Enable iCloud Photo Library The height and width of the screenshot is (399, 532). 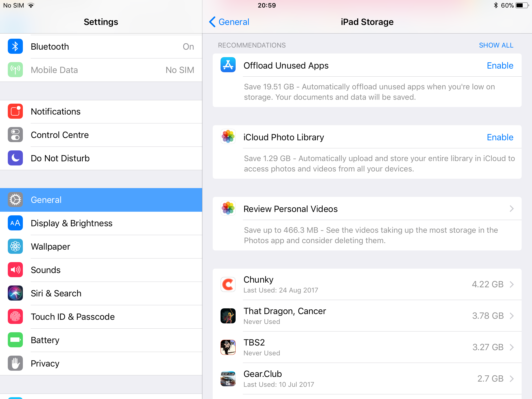(500, 137)
